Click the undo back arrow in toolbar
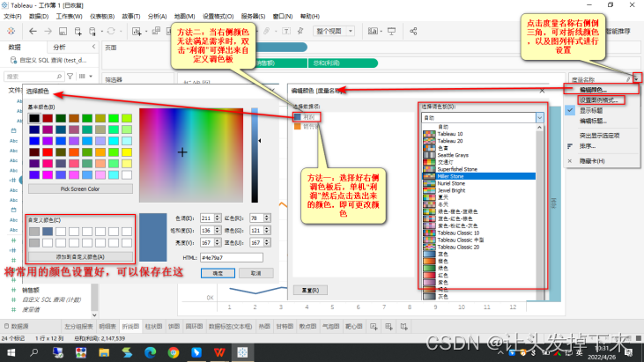 click(33, 31)
